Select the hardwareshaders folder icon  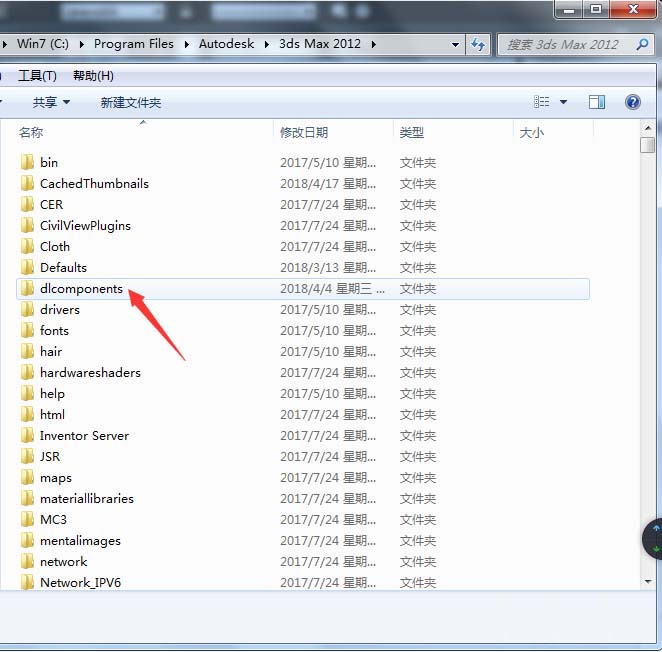(27, 372)
